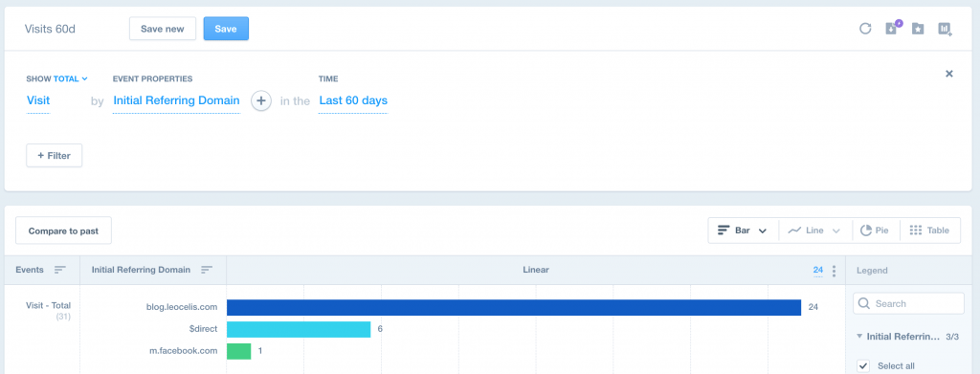This screenshot has height=374, width=980.
Task: Sort Initial Referring Domain column icon
Action: pos(207,270)
